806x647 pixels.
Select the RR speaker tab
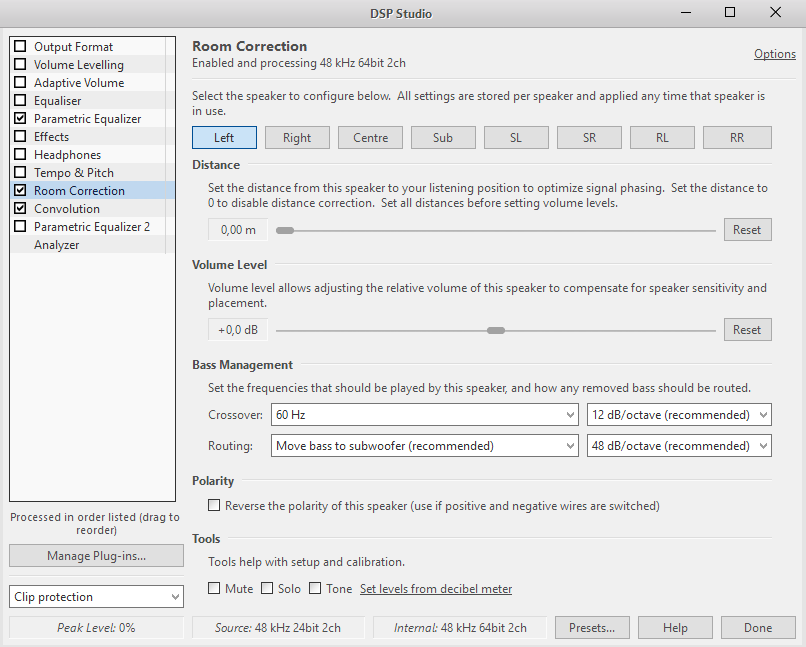pos(737,138)
